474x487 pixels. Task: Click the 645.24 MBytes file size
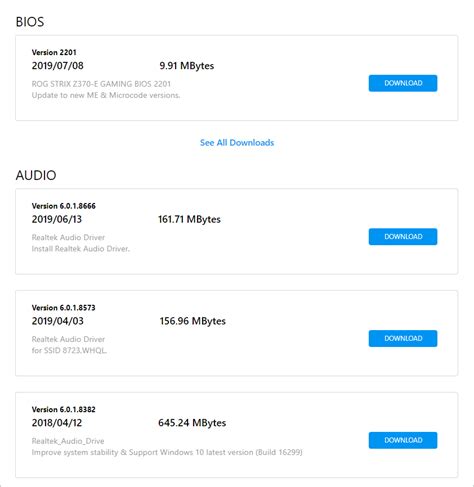tap(192, 423)
